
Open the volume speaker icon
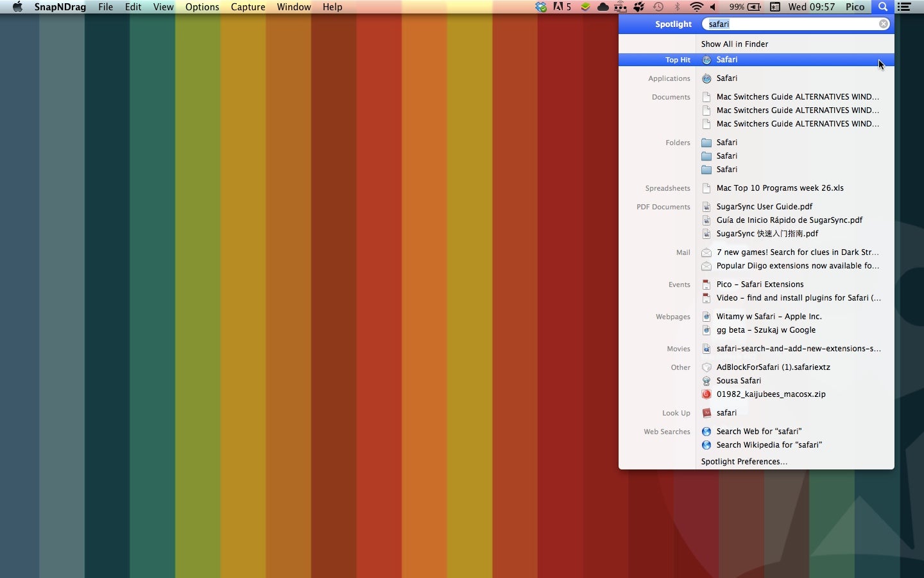(714, 7)
